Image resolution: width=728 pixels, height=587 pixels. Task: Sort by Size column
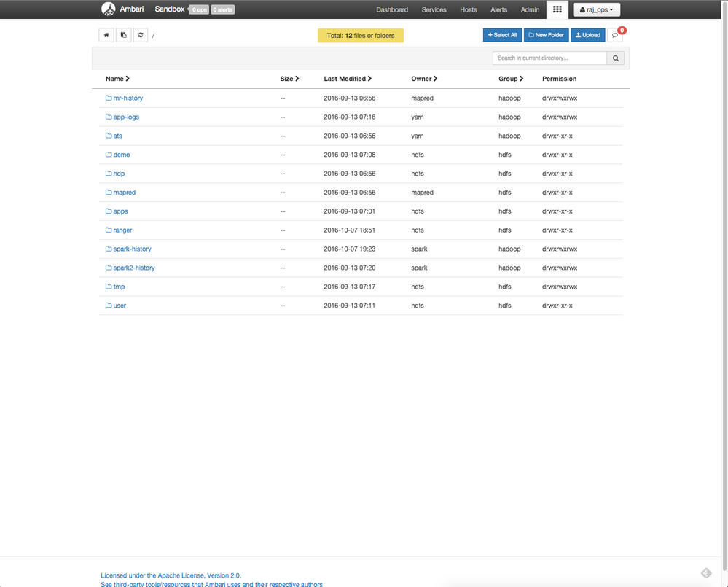289,79
